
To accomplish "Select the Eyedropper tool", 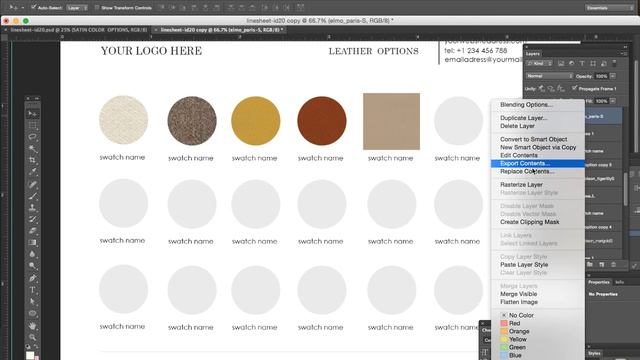I will click(33, 172).
